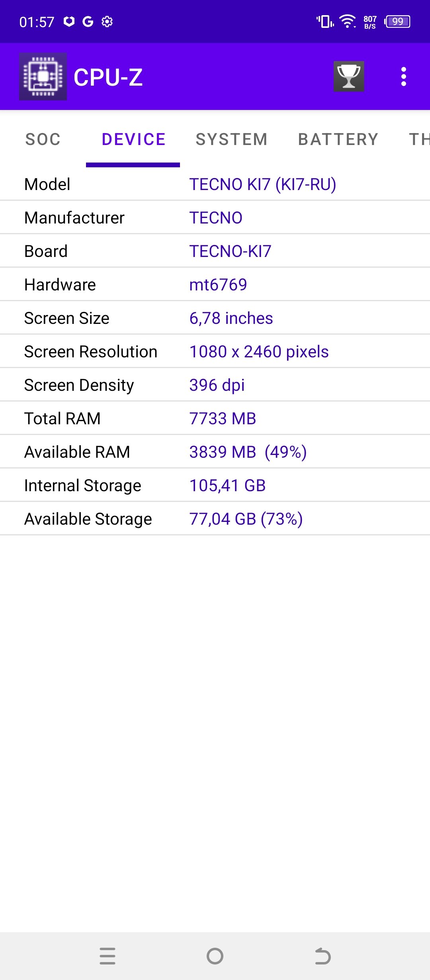Select the DEVICE tab
The height and width of the screenshot is (980, 430).
click(133, 139)
